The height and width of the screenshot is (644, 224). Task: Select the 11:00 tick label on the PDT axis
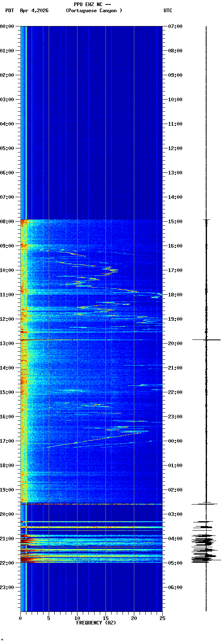pos(7,295)
